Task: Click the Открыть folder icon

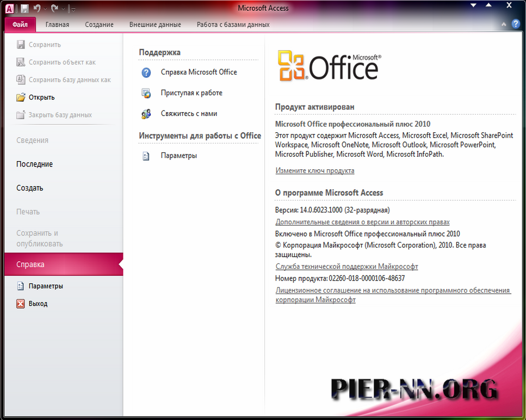Action: (x=21, y=97)
